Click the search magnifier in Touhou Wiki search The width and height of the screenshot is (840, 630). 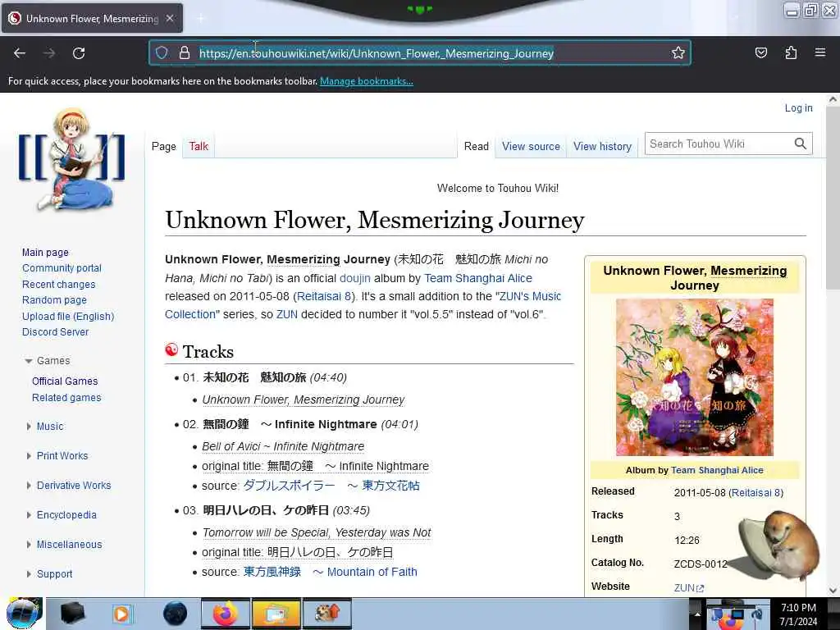tap(801, 144)
